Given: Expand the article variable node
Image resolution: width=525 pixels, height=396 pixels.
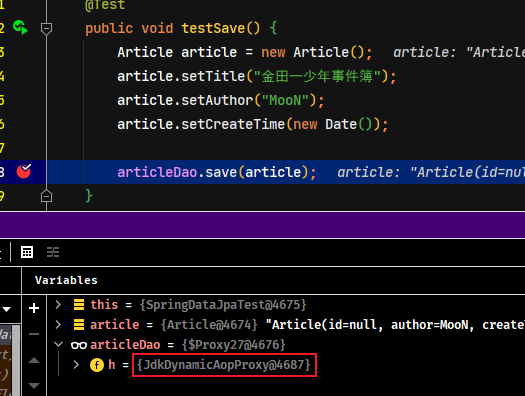Looking at the screenshot, I should [x=58, y=324].
